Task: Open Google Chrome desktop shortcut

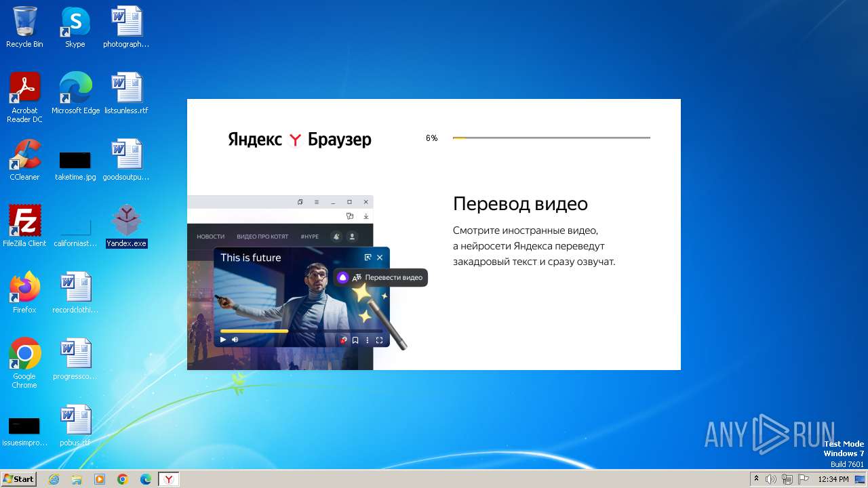Action: [x=24, y=363]
